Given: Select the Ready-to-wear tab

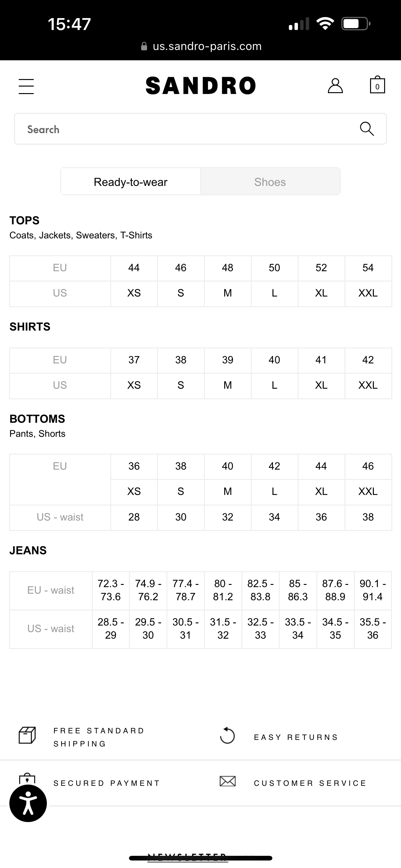Looking at the screenshot, I should [x=131, y=182].
